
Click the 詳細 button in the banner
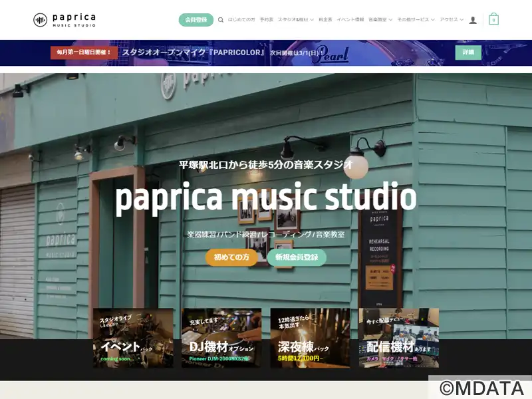tap(468, 53)
